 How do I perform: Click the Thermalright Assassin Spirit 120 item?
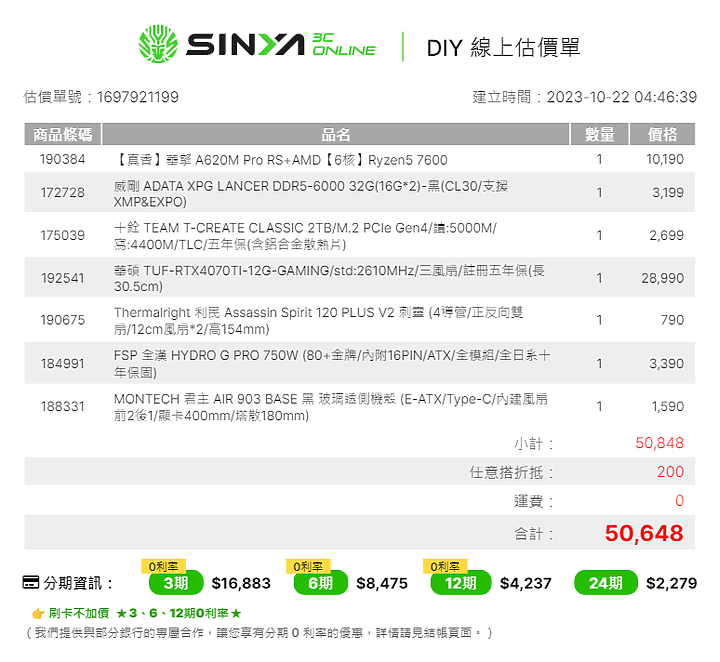coord(319,320)
